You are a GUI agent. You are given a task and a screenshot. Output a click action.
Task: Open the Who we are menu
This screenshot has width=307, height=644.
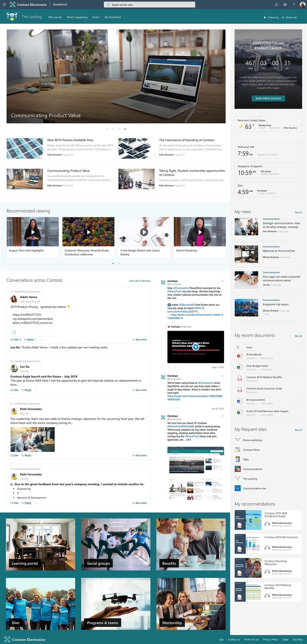click(55, 17)
